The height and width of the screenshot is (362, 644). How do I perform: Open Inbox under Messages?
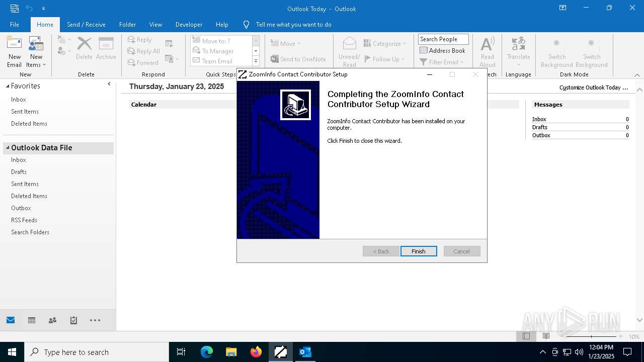[x=539, y=119]
